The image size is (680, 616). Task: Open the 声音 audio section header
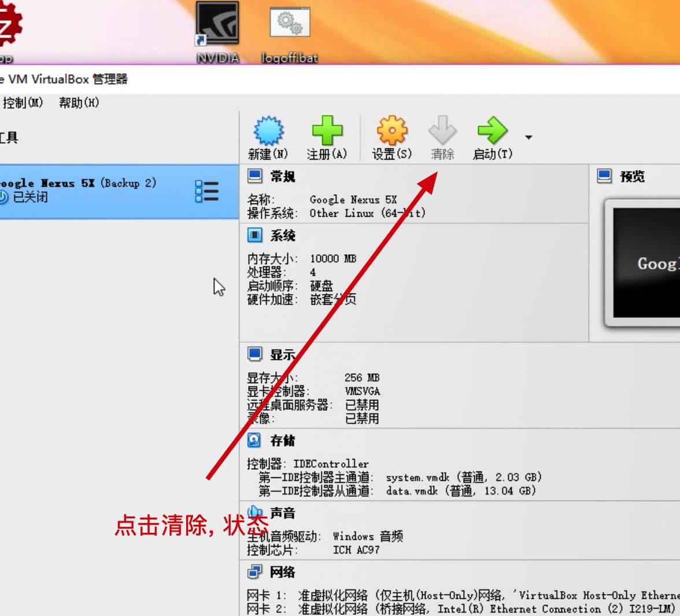pyautogui.click(x=283, y=513)
